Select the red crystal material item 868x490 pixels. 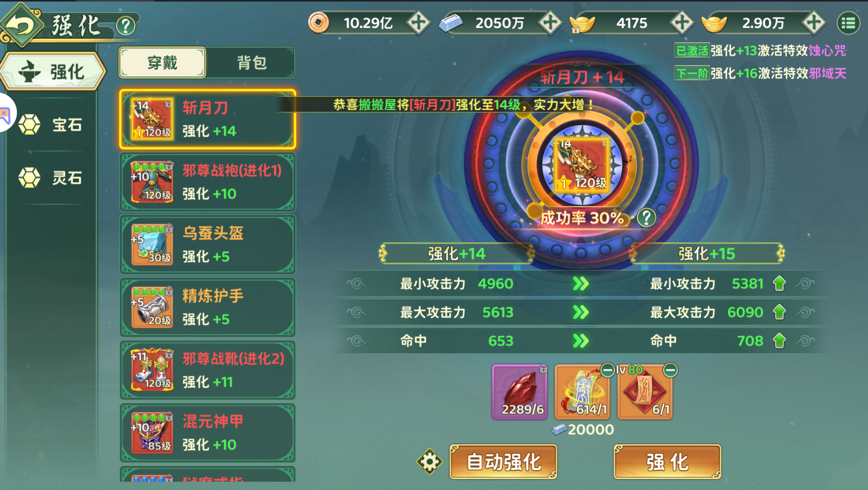point(520,392)
